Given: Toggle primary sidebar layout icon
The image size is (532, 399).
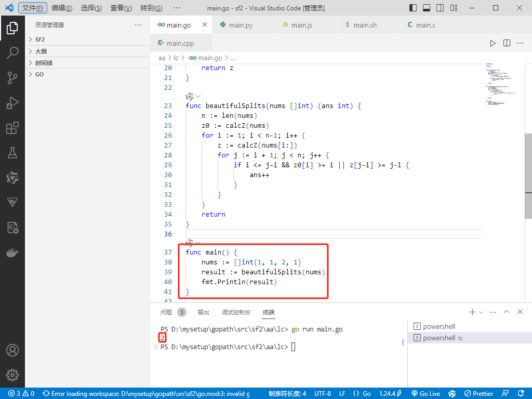Looking at the screenshot, I should tap(413, 8).
